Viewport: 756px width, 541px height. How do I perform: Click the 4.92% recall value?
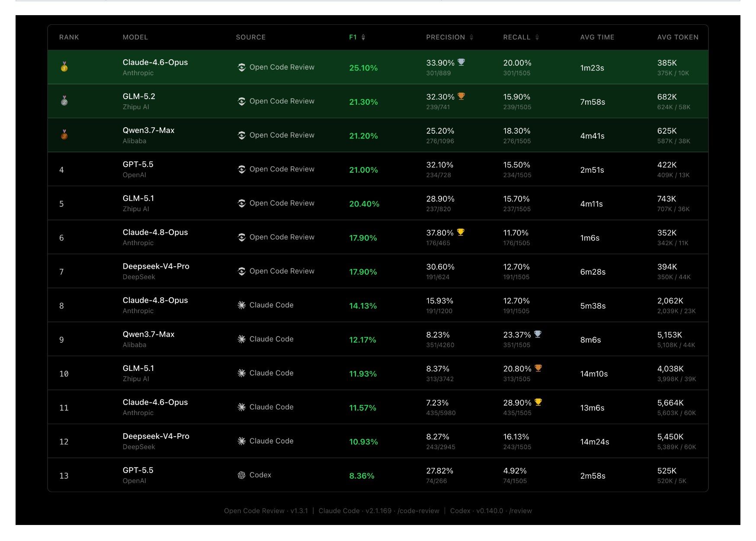coord(515,471)
